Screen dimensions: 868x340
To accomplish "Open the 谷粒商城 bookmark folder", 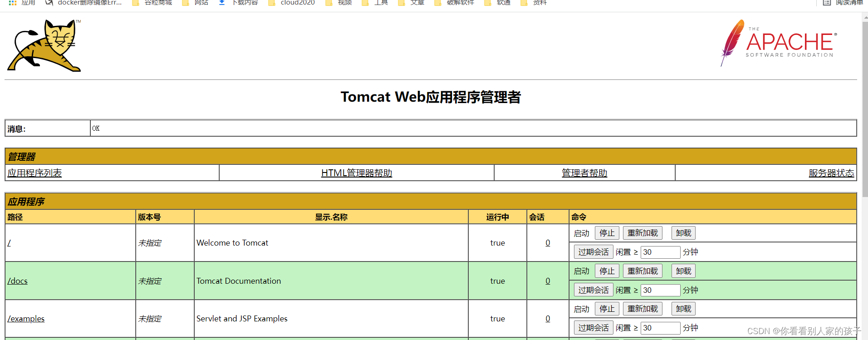I will point(152,3).
